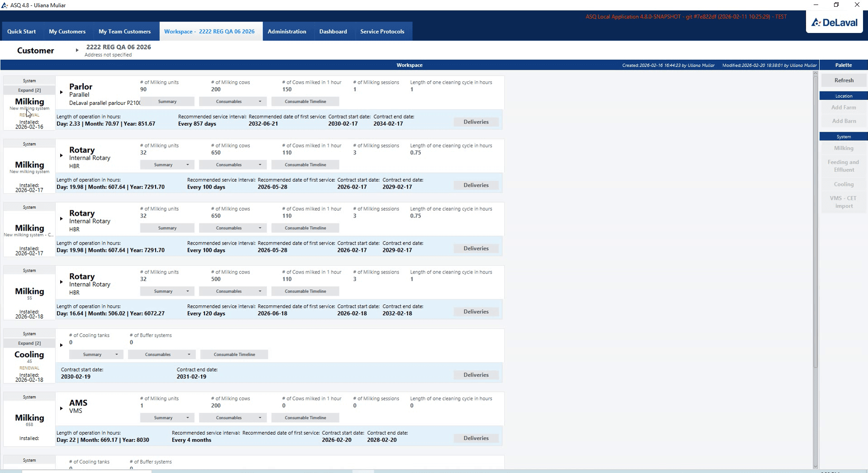
Task: Click Add Farm in Location palette
Action: point(844,108)
